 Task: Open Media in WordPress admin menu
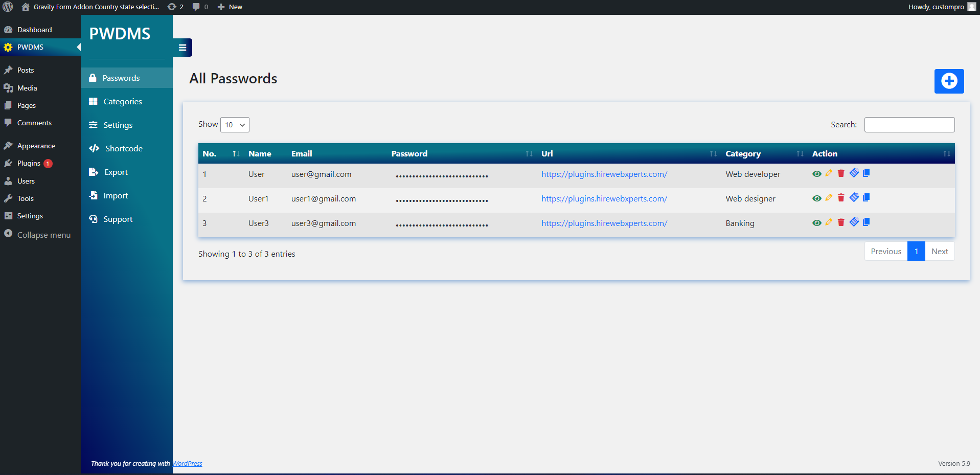coord(40,88)
